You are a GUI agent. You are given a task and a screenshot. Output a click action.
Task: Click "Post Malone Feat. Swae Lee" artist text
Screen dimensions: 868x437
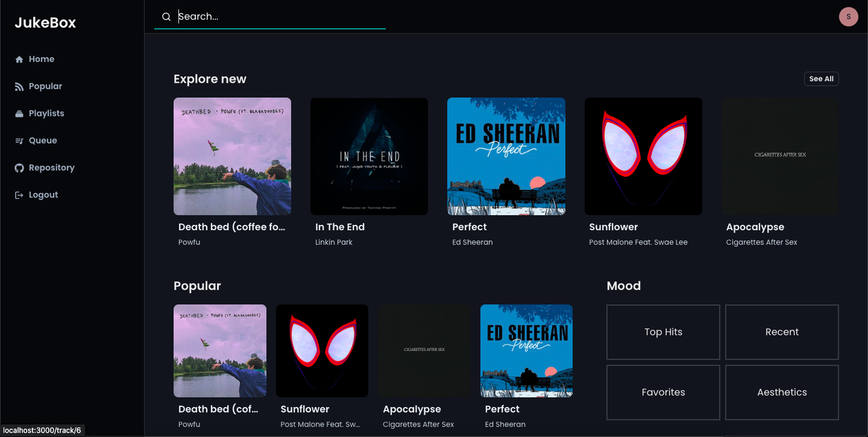[638, 242]
